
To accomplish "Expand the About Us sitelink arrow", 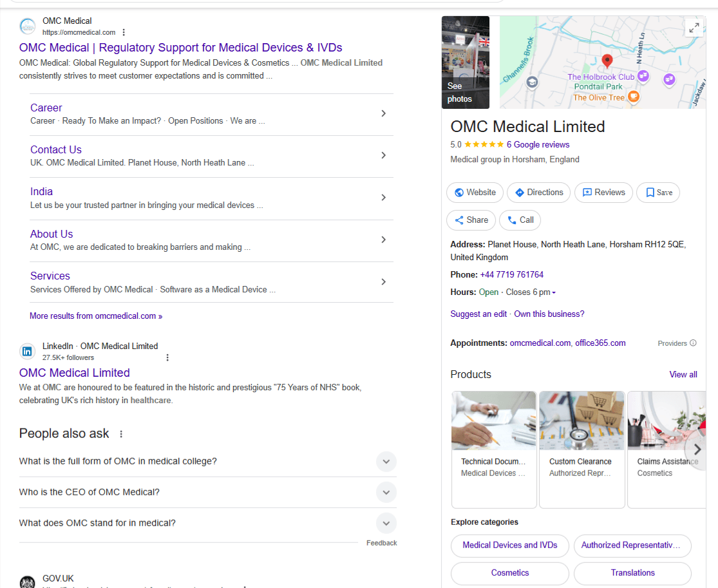I will coord(384,240).
